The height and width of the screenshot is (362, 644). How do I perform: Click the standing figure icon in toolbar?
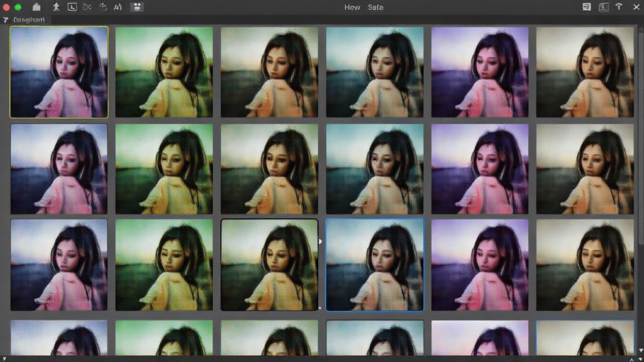tap(56, 7)
